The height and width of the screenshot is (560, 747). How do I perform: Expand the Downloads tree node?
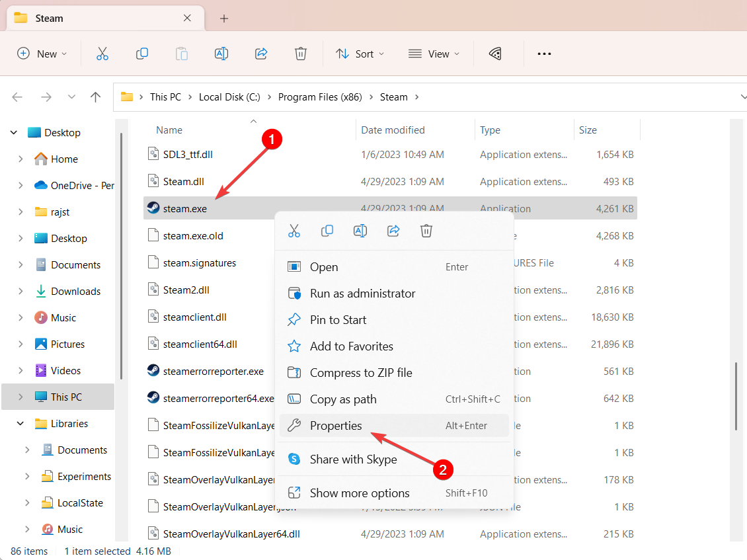[20, 291]
